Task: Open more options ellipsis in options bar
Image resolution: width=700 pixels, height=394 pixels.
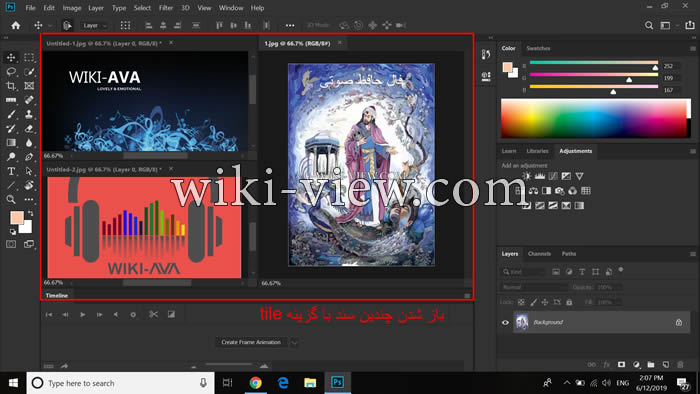Action: (x=290, y=25)
